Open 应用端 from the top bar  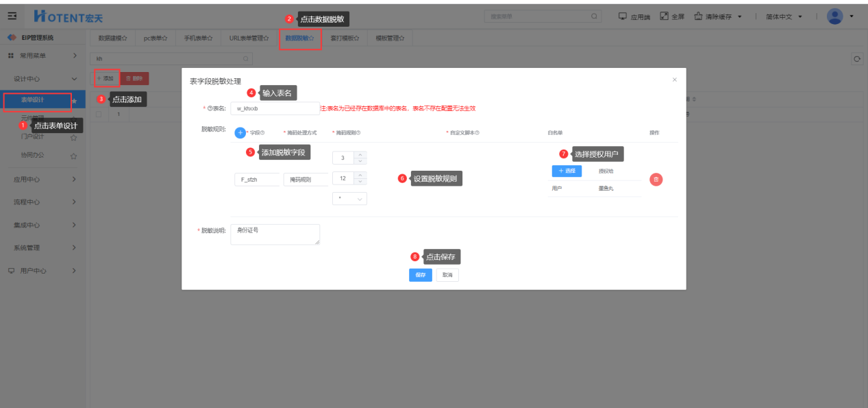coord(634,16)
